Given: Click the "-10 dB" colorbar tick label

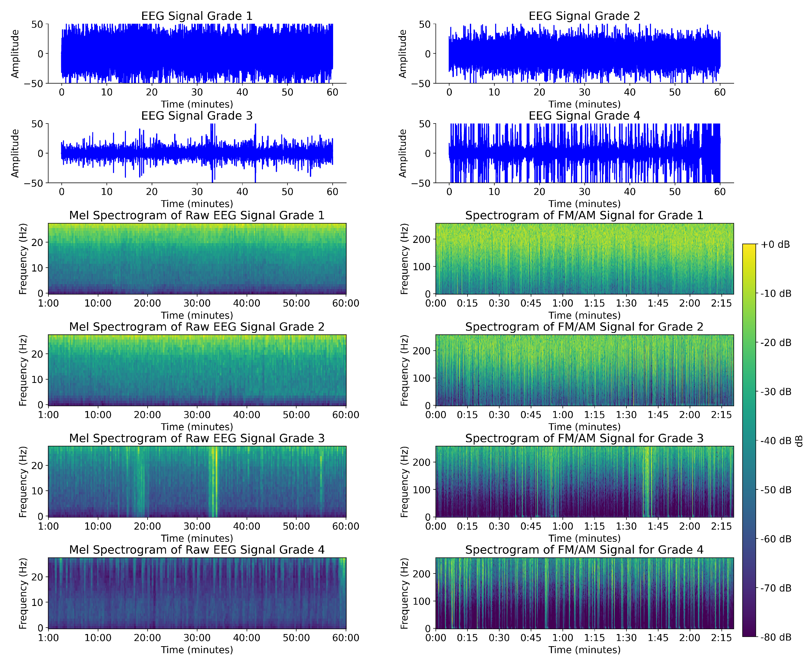Looking at the screenshot, I should [776, 293].
